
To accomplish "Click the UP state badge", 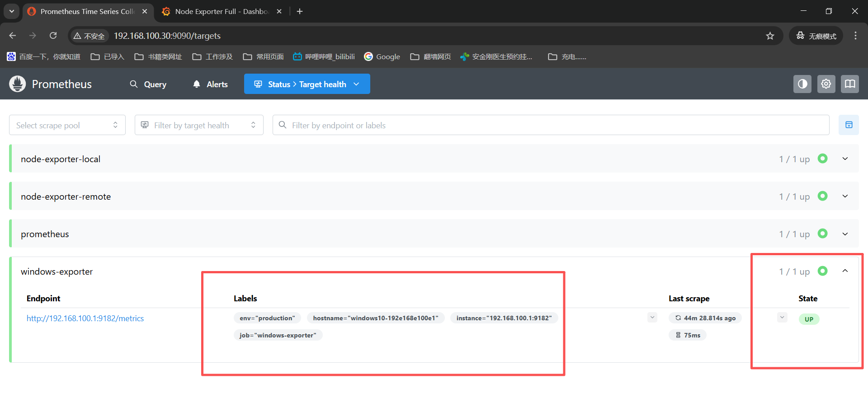I will click(809, 319).
